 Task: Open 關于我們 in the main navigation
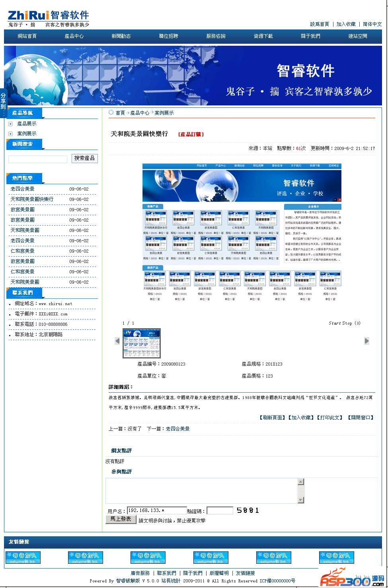(310, 36)
